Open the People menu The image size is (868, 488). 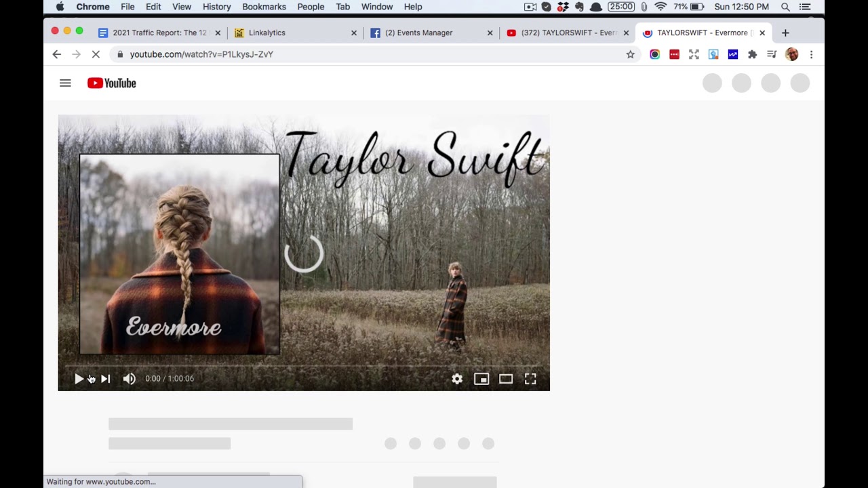tap(311, 7)
